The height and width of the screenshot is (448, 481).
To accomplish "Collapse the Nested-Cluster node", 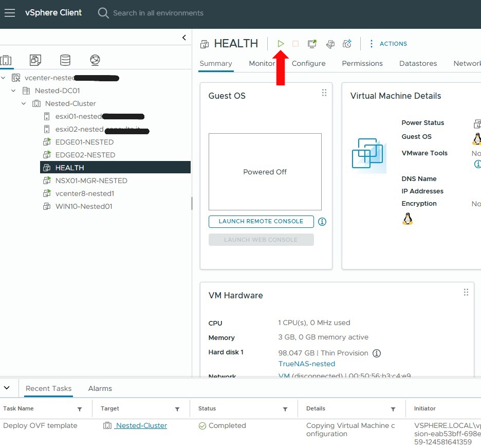I will 24,103.
